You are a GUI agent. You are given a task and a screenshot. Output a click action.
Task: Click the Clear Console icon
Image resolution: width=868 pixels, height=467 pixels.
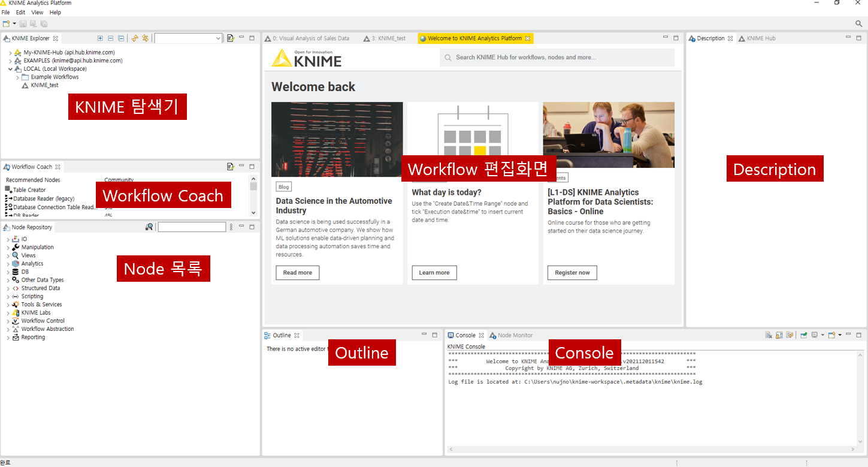(x=769, y=335)
